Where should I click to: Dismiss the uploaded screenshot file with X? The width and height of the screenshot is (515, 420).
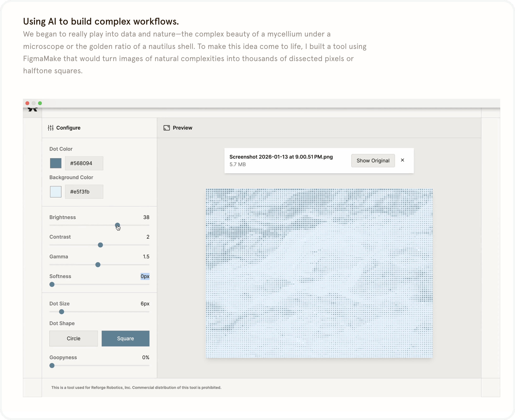point(402,160)
